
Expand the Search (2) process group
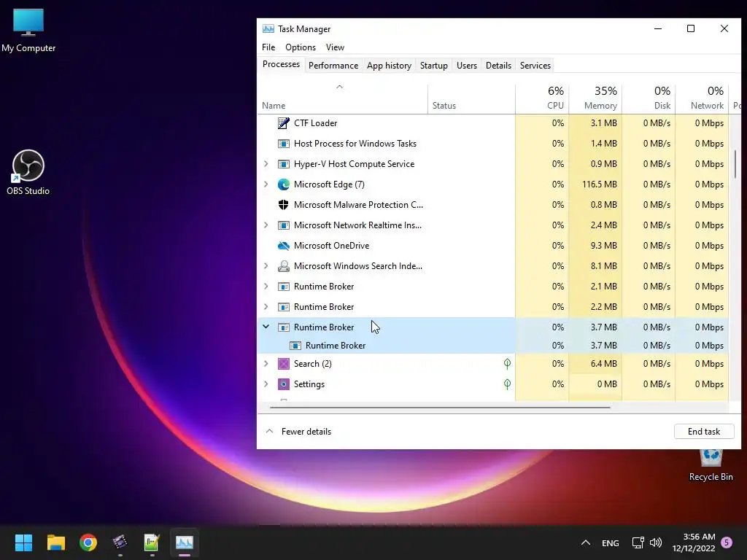(x=266, y=364)
